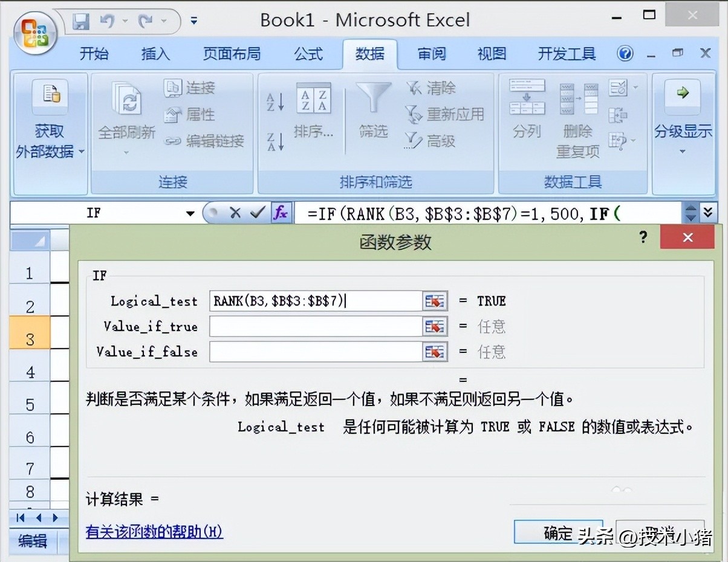Viewport: 728px width, 562px height.
Task: Open what-if analysis dropdown in 数据工具
Action: click(623, 141)
